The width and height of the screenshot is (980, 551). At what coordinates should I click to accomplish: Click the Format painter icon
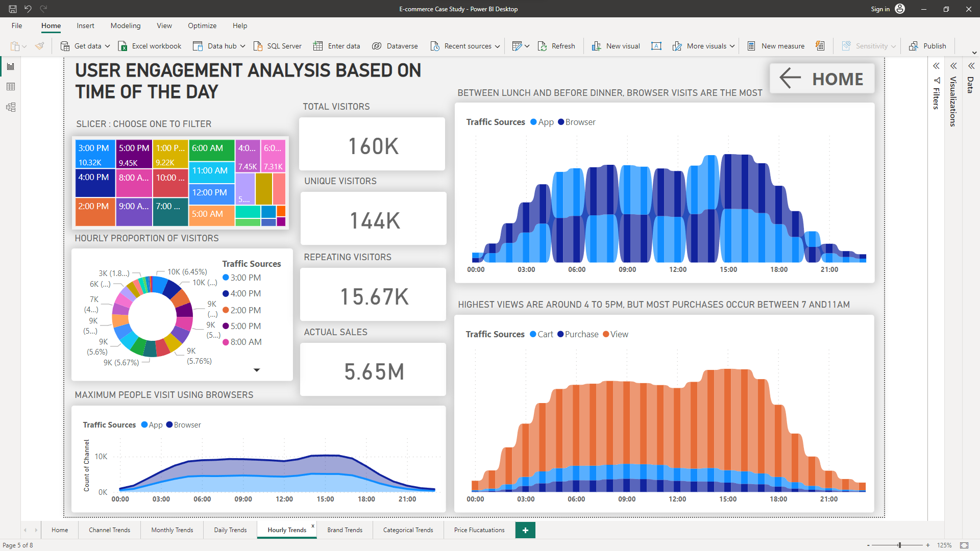[x=40, y=46]
